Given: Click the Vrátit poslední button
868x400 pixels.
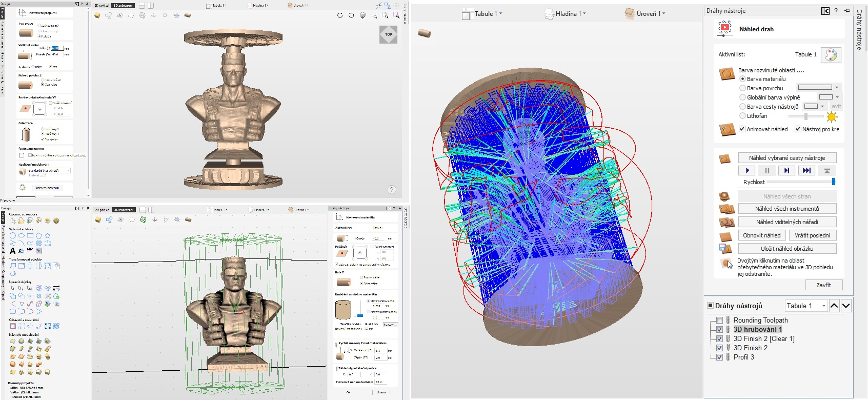Looking at the screenshot, I should 813,235.
